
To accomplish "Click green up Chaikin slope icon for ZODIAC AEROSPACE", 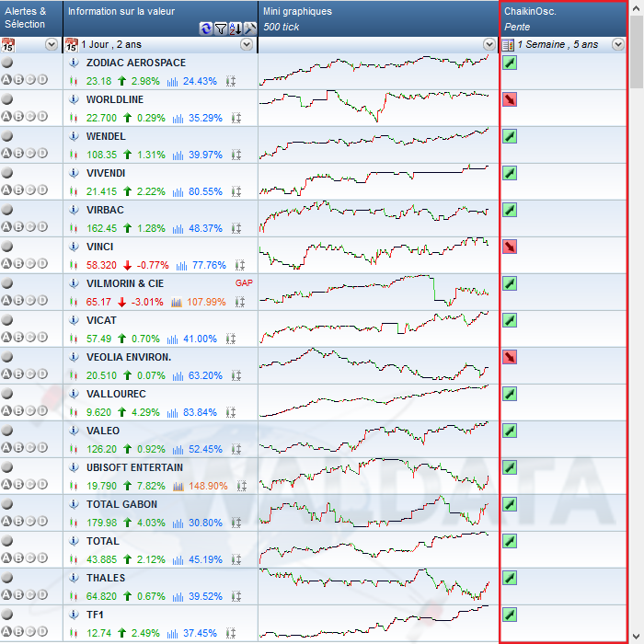I will tap(510, 63).
